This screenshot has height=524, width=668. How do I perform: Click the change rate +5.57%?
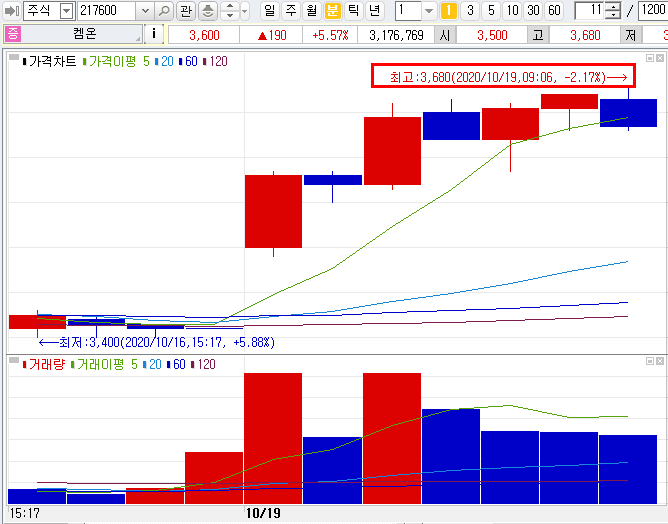(330, 35)
